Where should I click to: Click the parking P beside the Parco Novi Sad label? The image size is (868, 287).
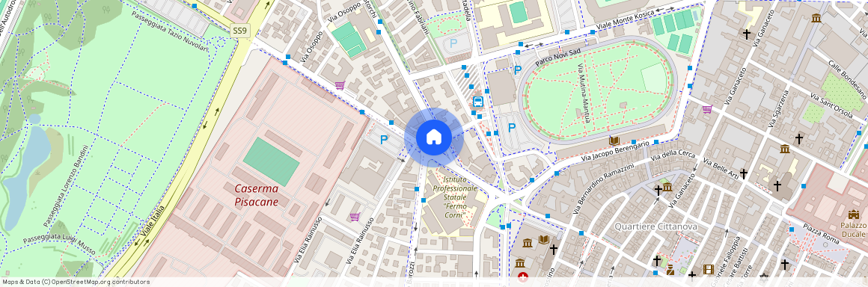(518, 70)
